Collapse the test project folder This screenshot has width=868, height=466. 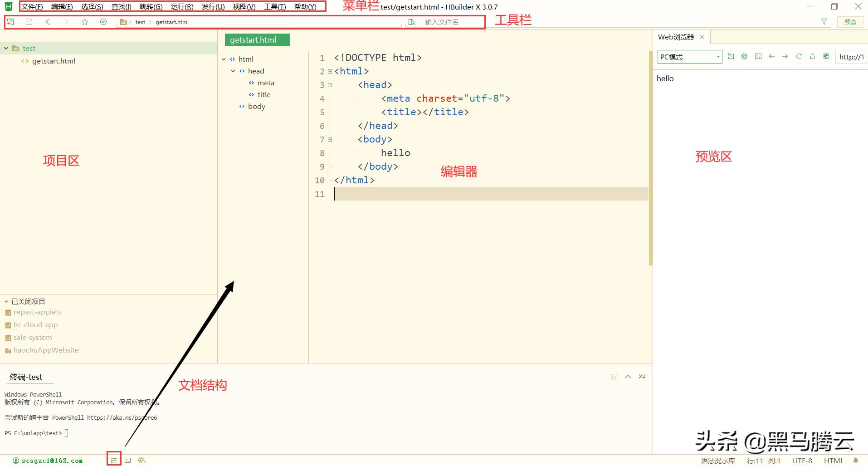pos(6,48)
